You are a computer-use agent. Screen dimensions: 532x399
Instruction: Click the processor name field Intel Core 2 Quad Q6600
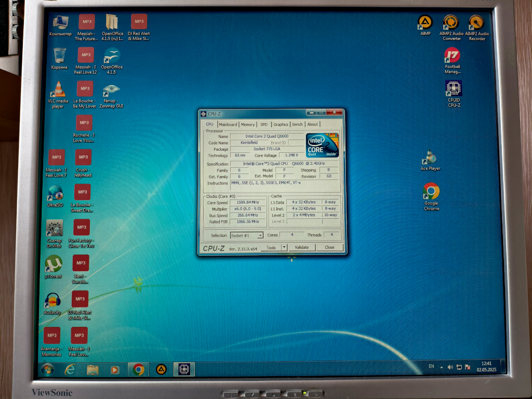pyautogui.click(x=267, y=136)
